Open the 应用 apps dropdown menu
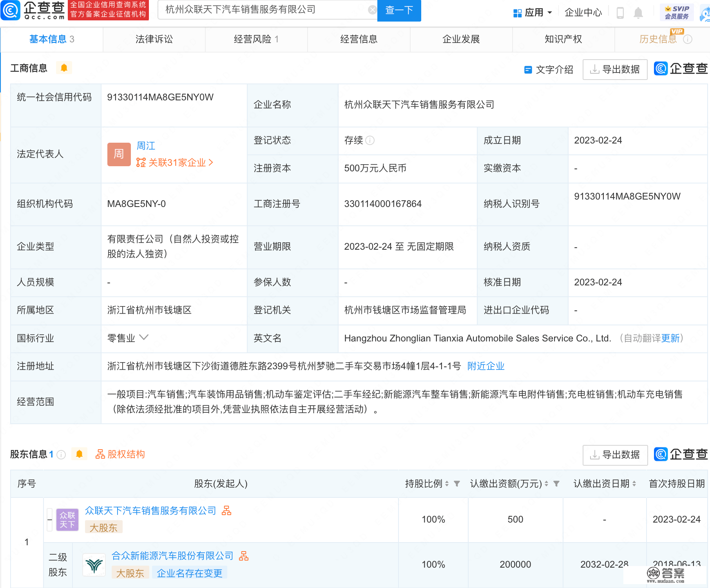Viewport: 710px width, 588px height. [533, 13]
